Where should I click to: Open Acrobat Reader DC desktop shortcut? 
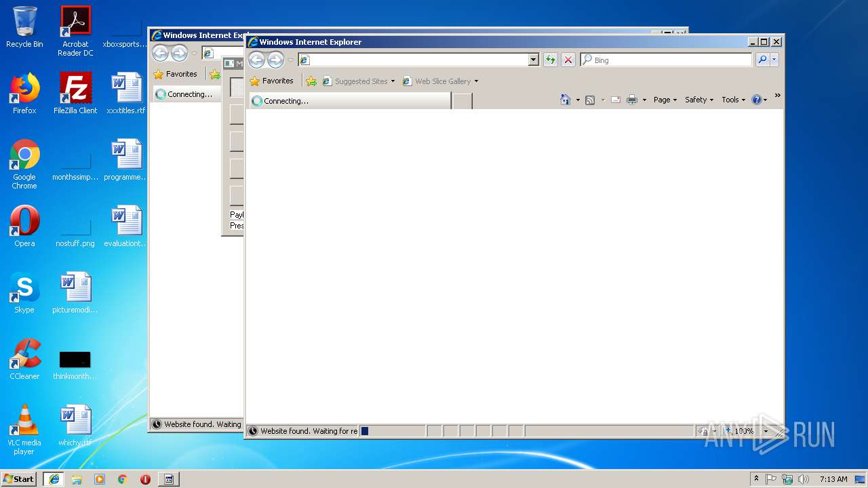75,30
